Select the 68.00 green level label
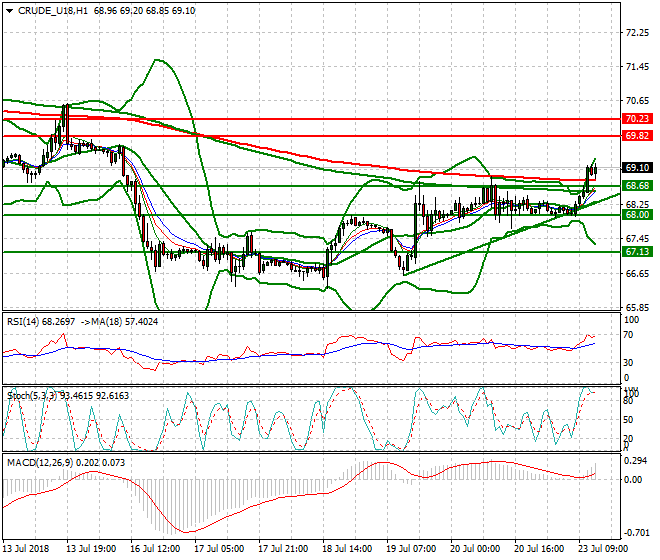 point(637,215)
